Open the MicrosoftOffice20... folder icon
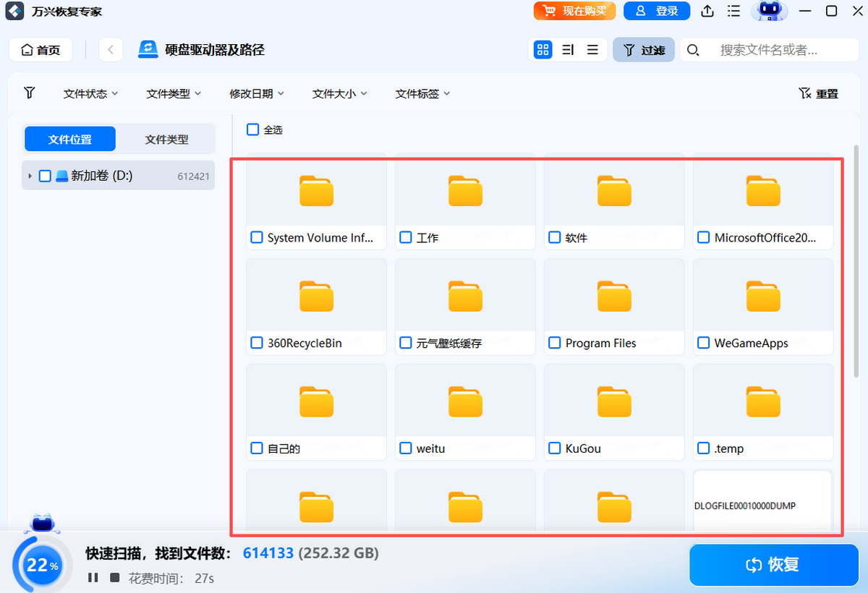868x593 pixels. [x=763, y=190]
